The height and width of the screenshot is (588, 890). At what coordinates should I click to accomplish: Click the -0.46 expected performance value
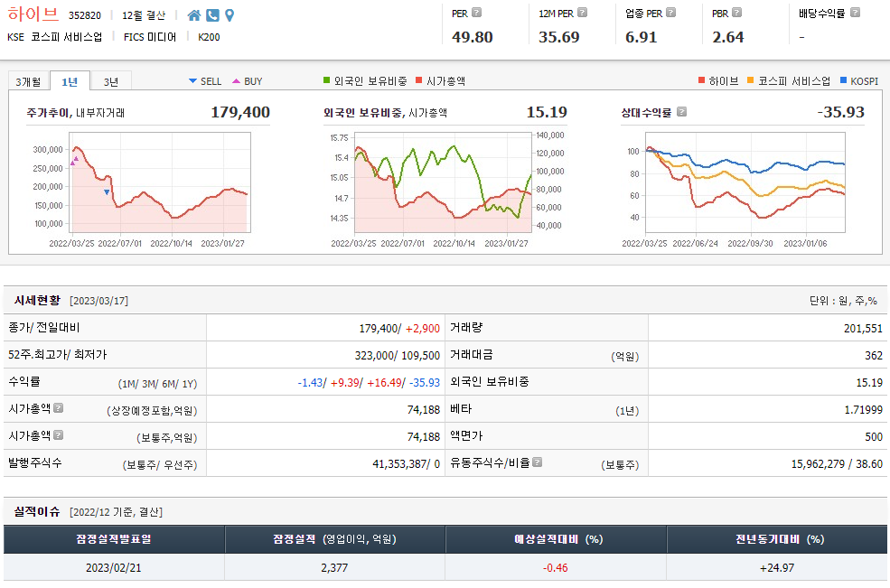click(555, 567)
